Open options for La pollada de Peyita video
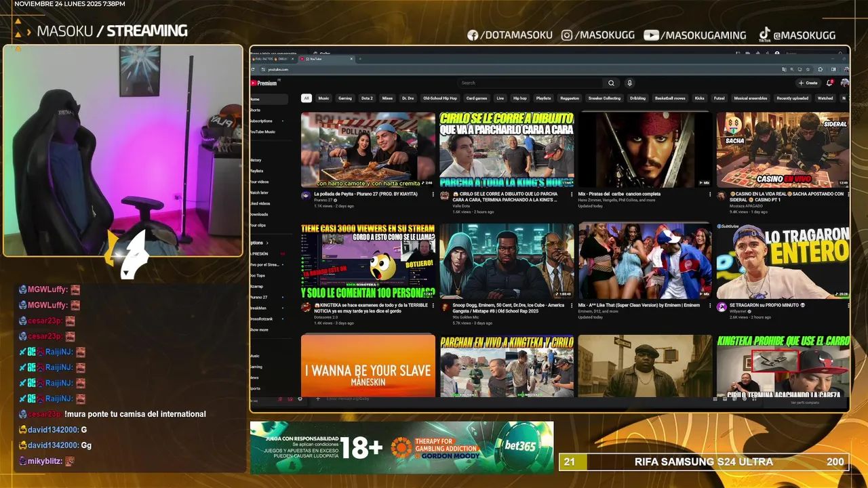The height and width of the screenshot is (488, 868). point(433,194)
